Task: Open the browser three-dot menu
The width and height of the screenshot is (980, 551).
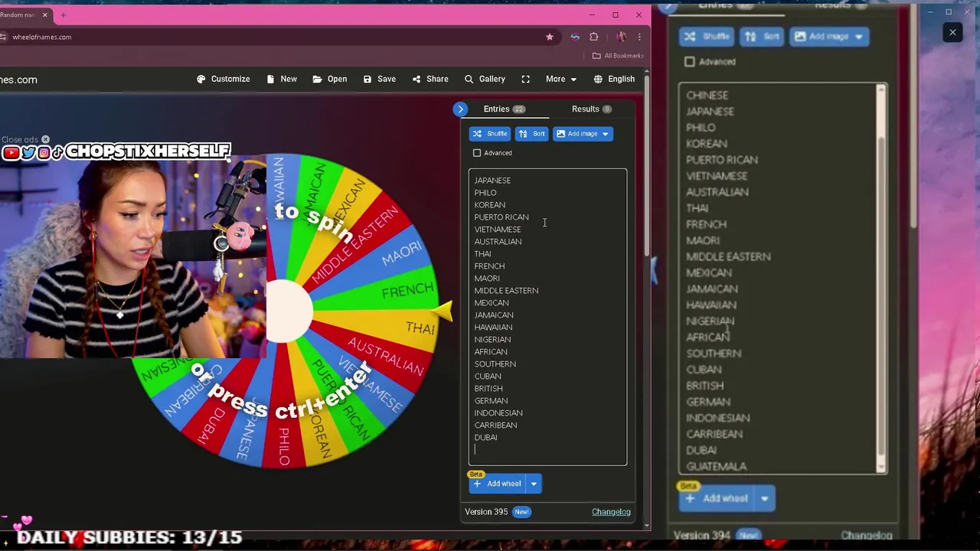Action: (639, 37)
